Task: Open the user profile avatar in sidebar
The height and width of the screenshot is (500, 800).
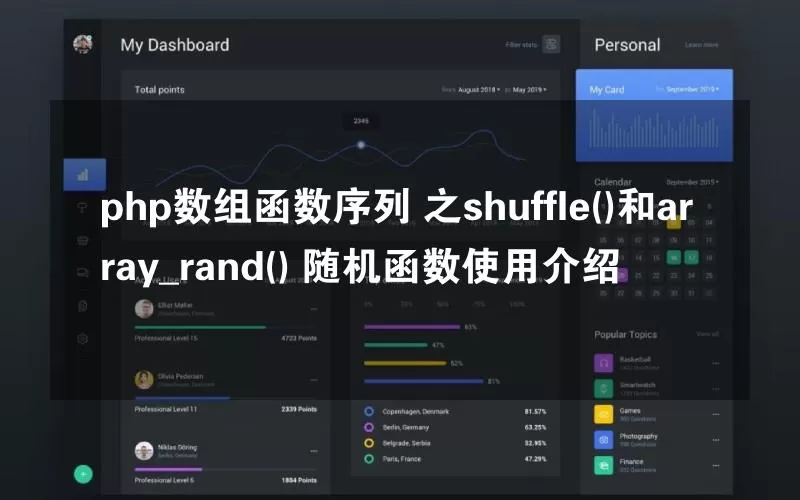Action: point(82,44)
